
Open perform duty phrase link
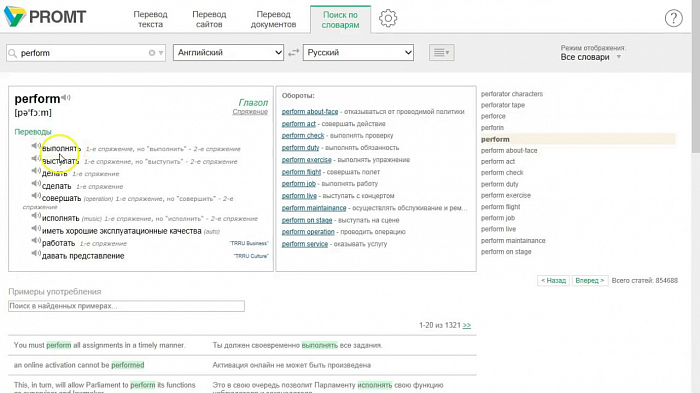coord(300,147)
